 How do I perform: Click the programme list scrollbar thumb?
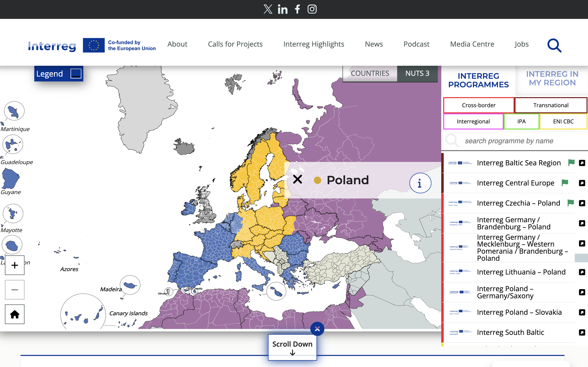pos(581,258)
